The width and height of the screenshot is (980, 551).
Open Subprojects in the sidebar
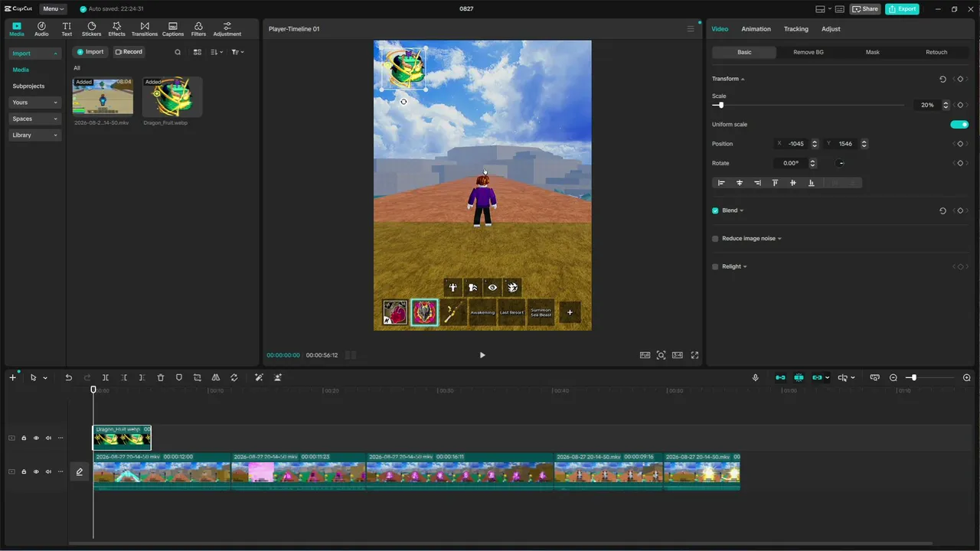(x=28, y=86)
